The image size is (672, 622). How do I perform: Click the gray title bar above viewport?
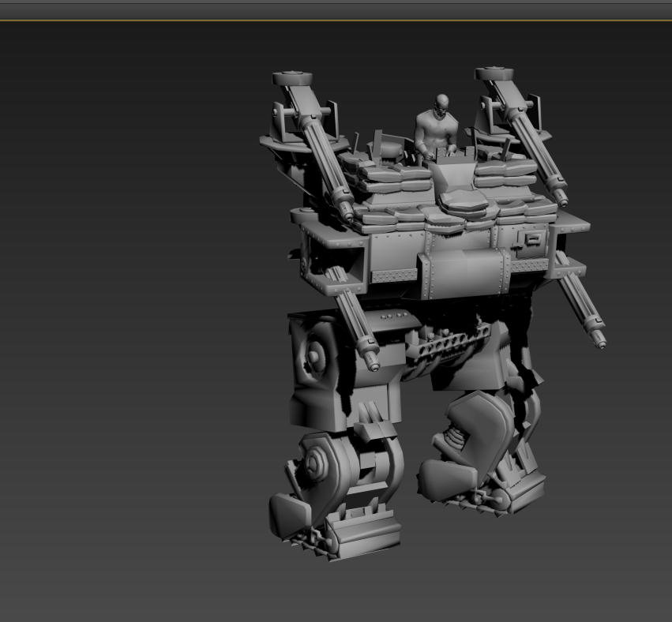(336, 9)
